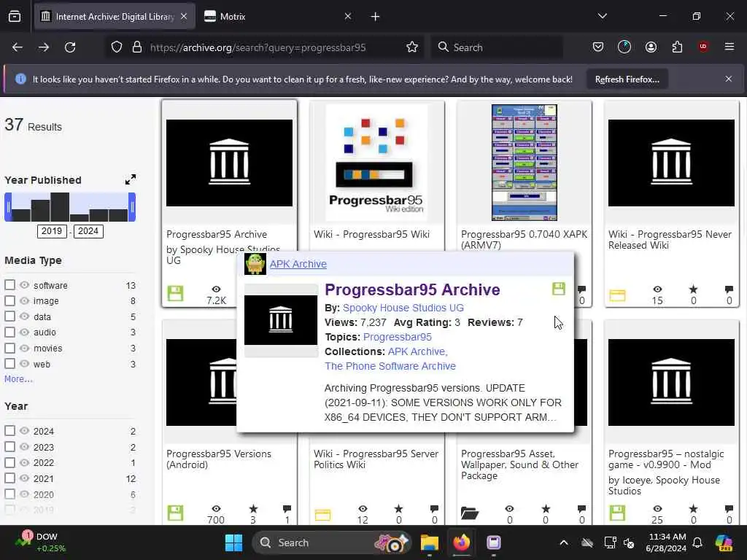Click the Firefox search box

(497, 47)
